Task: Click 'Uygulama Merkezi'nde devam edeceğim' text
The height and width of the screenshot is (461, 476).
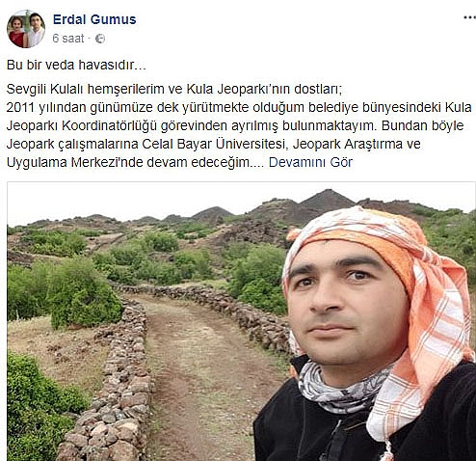Action: [127, 162]
